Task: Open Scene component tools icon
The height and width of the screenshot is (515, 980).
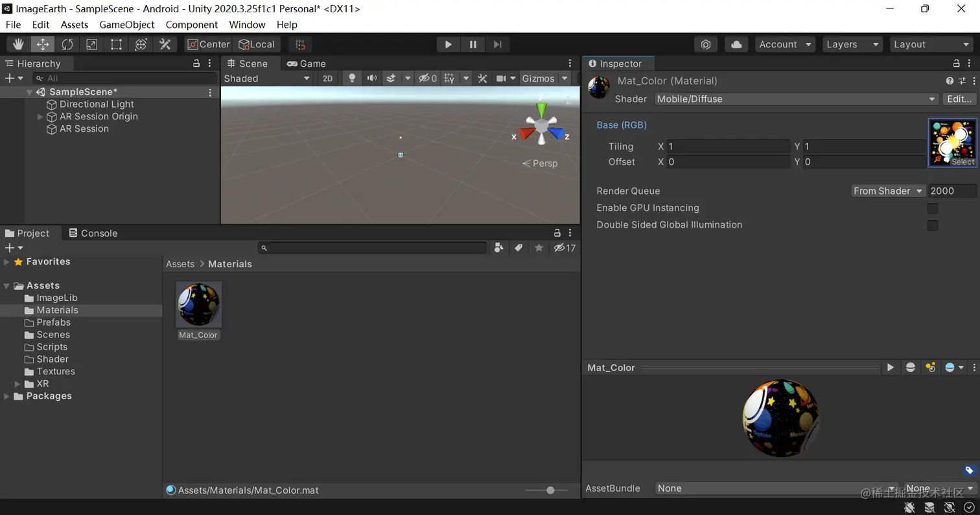Action: click(x=482, y=78)
